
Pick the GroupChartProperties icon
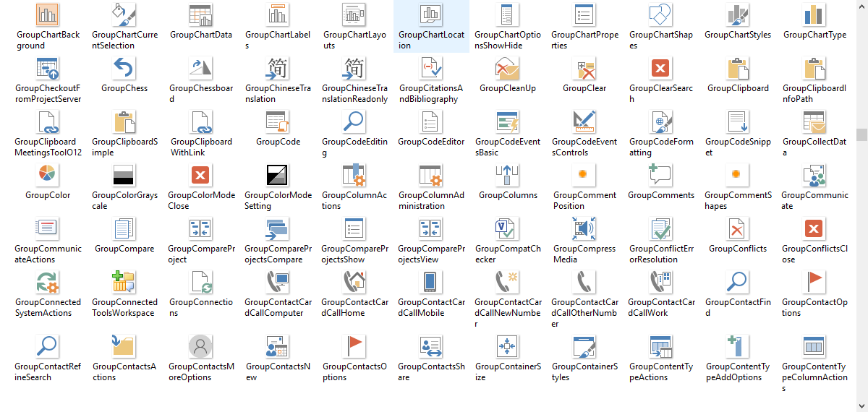click(584, 14)
